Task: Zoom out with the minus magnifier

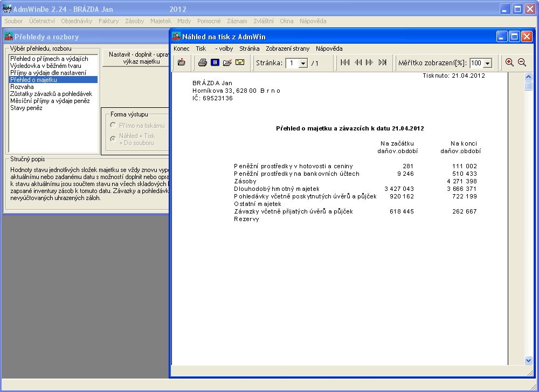Action: (522, 62)
